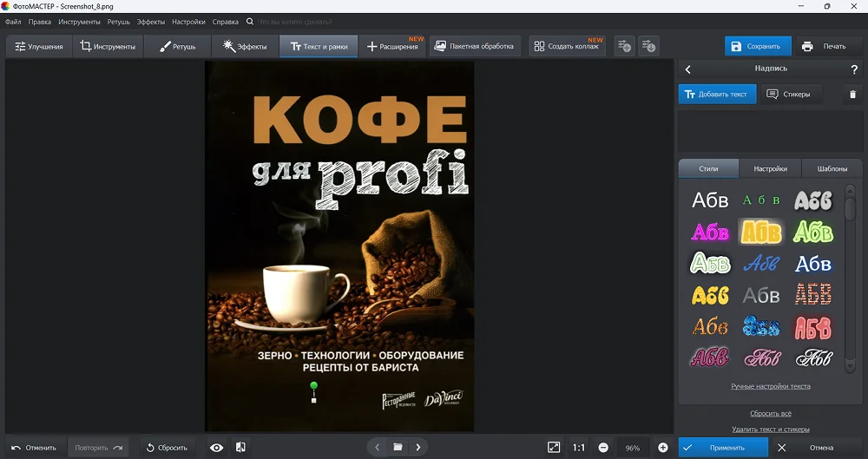Go to the next image with right arrow
868x459 pixels.
point(418,448)
